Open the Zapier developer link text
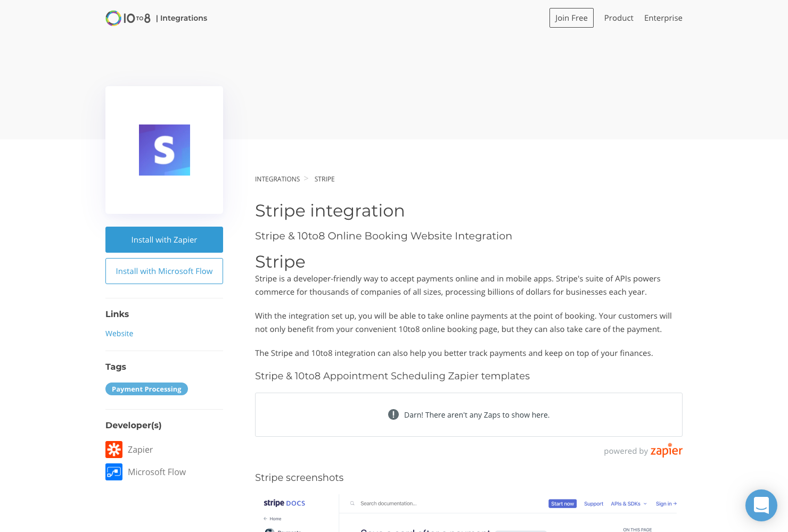The height and width of the screenshot is (532, 788). [140, 450]
